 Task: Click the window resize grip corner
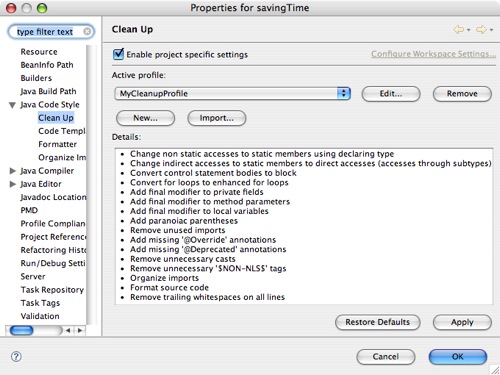[x=495, y=370]
